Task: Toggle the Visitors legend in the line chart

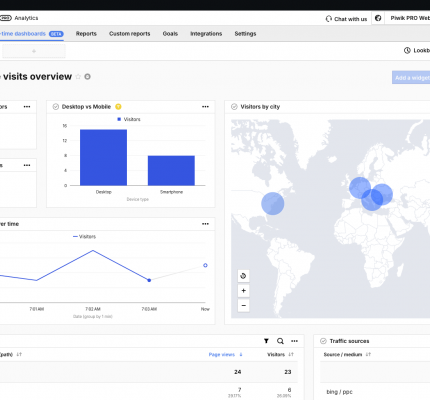Action: 84,237
